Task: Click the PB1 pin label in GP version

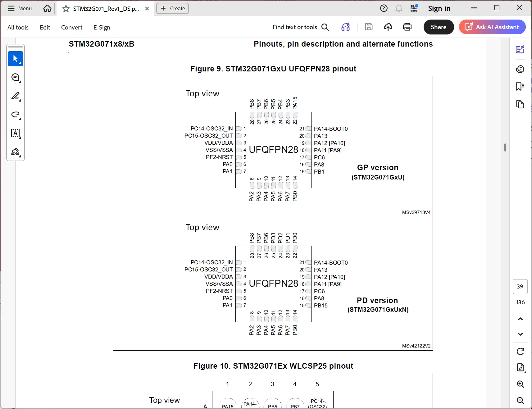Action: tap(319, 172)
